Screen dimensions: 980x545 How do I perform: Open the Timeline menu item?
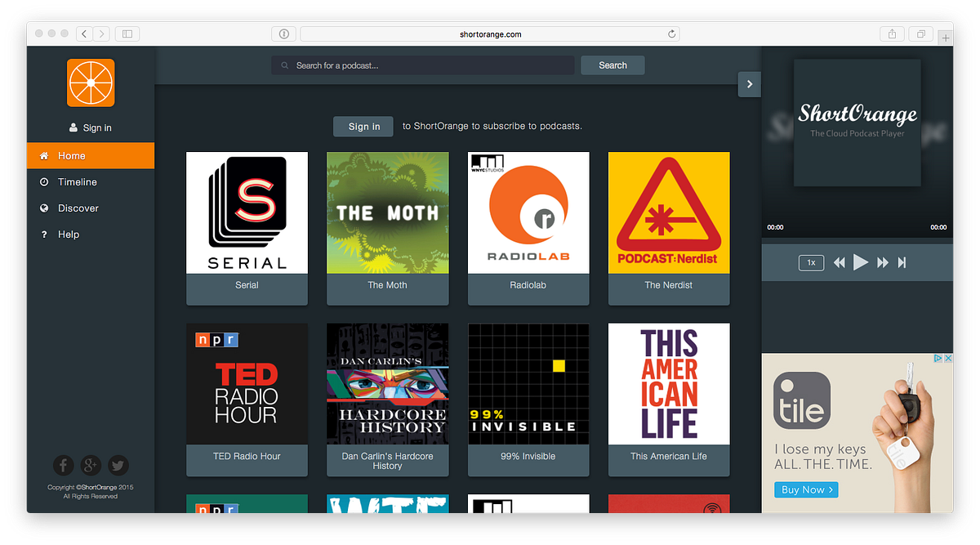(x=91, y=181)
